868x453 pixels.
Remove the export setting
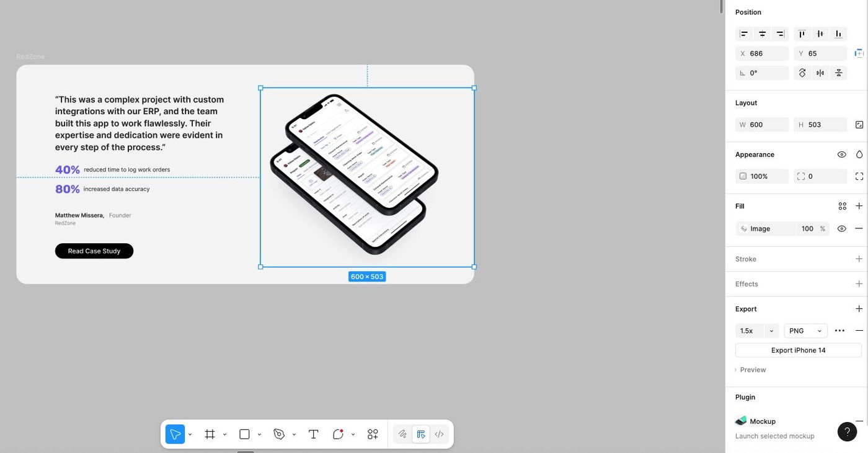coord(859,331)
